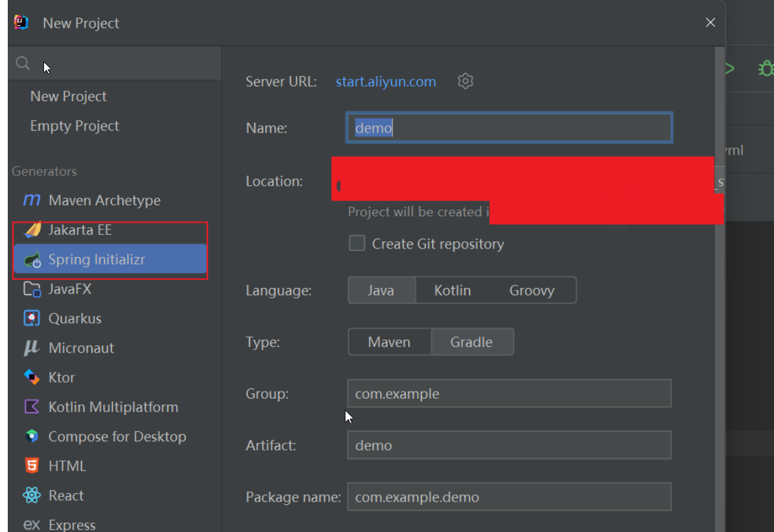
Task: Click the Artifact input field
Action: pos(509,445)
